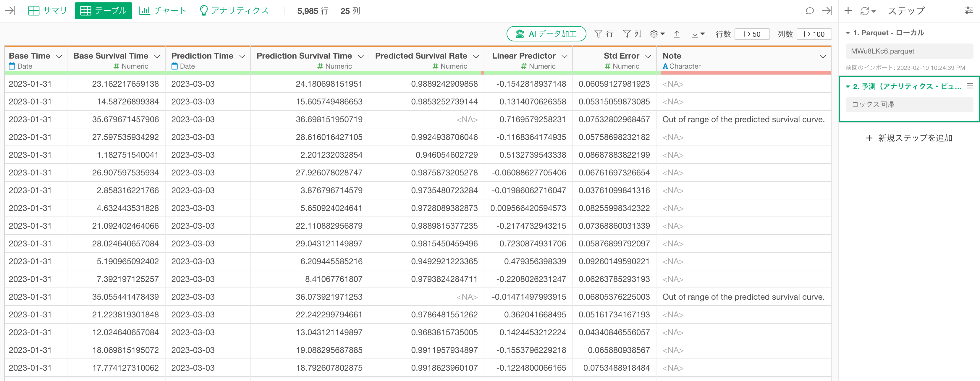
Task: Select cell 0.08687883822199
Action: tap(614, 155)
